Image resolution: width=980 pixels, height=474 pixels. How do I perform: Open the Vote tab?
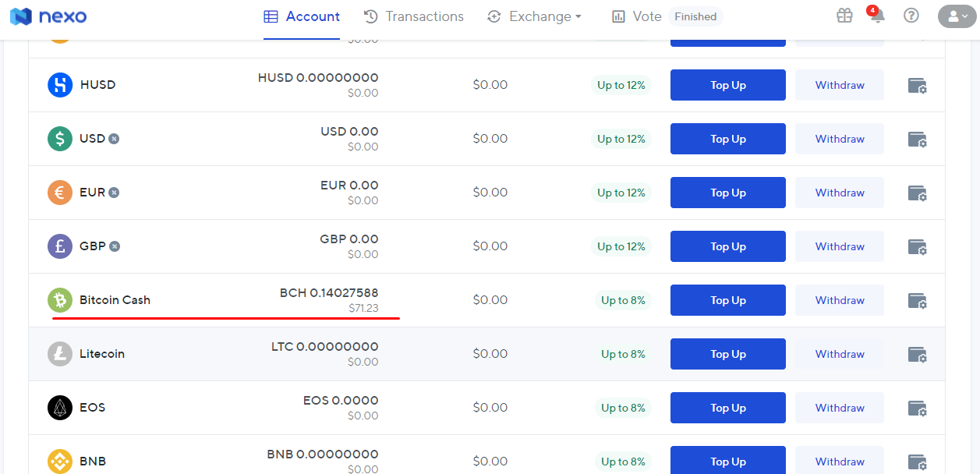point(637,16)
